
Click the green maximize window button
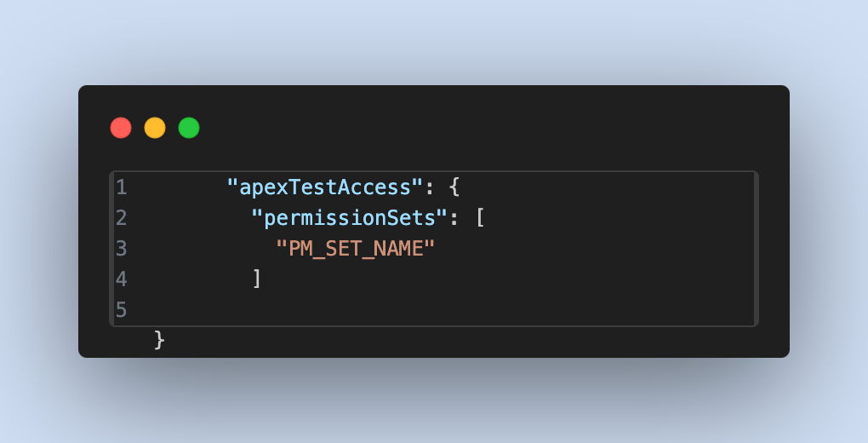pos(189,128)
